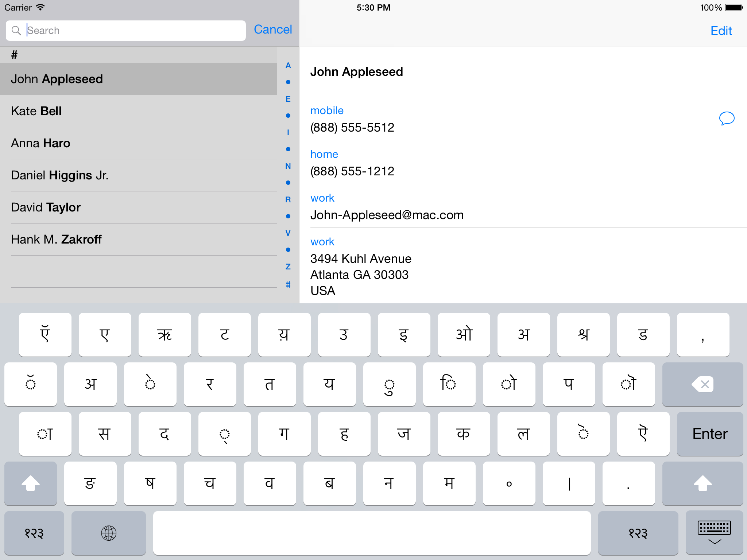Viewport: 747px width, 560px height.
Task: Tap the ज key
Action: pos(404,434)
